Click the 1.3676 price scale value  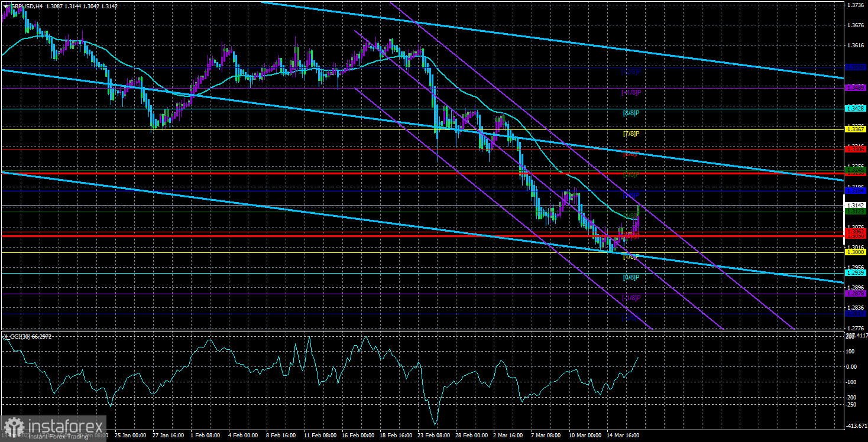pos(856,25)
